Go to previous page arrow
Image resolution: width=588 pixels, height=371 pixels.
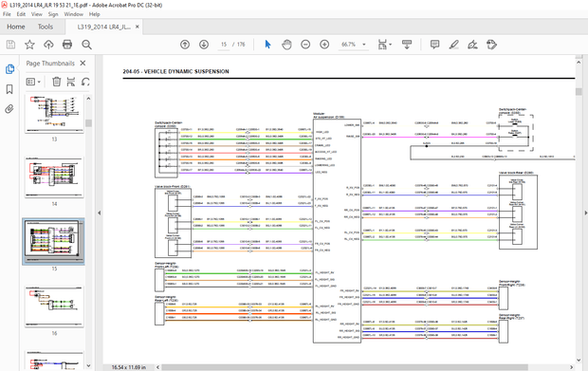click(185, 45)
